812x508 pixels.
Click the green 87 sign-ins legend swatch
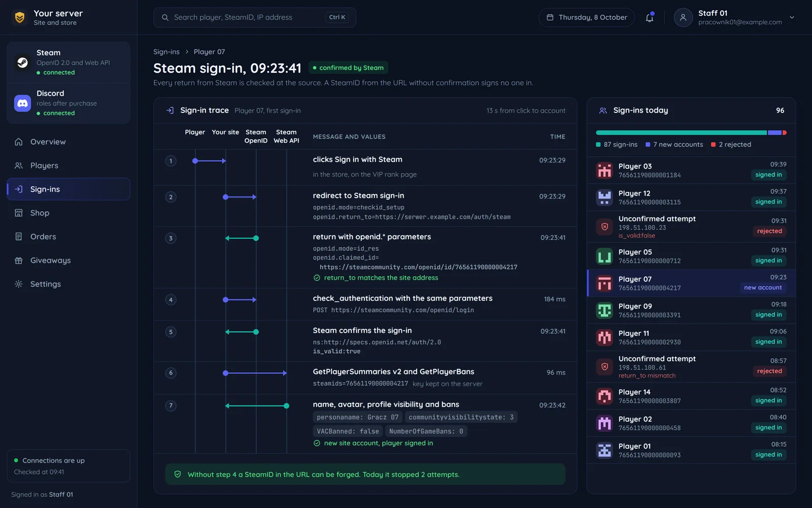point(598,145)
